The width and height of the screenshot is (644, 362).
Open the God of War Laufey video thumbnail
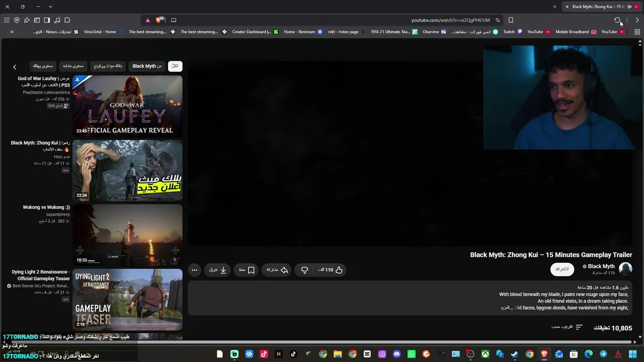tap(127, 106)
